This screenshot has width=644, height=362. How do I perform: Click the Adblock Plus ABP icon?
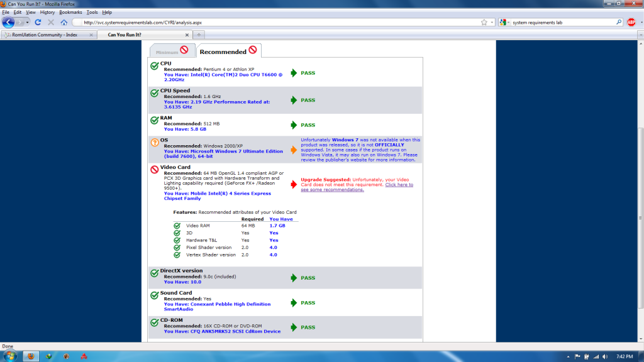point(631,23)
